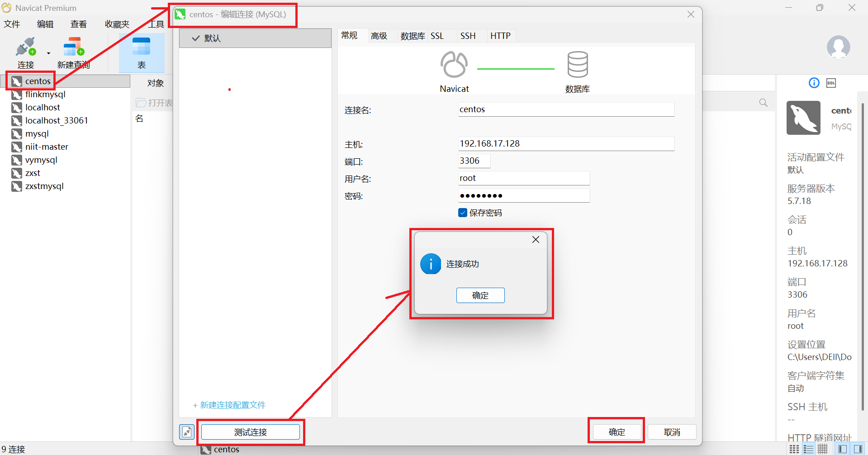Click the database cylinder icon in diagram
Viewport: 868px width, 455px height.
(578, 65)
